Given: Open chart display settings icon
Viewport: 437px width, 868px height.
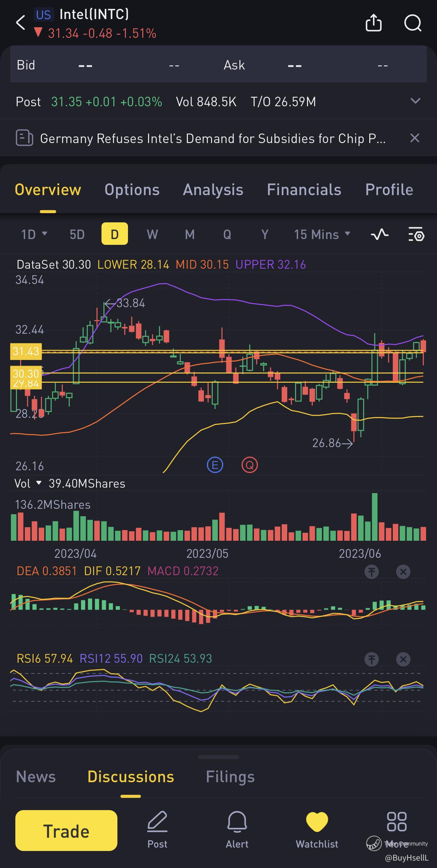Looking at the screenshot, I should (x=416, y=234).
